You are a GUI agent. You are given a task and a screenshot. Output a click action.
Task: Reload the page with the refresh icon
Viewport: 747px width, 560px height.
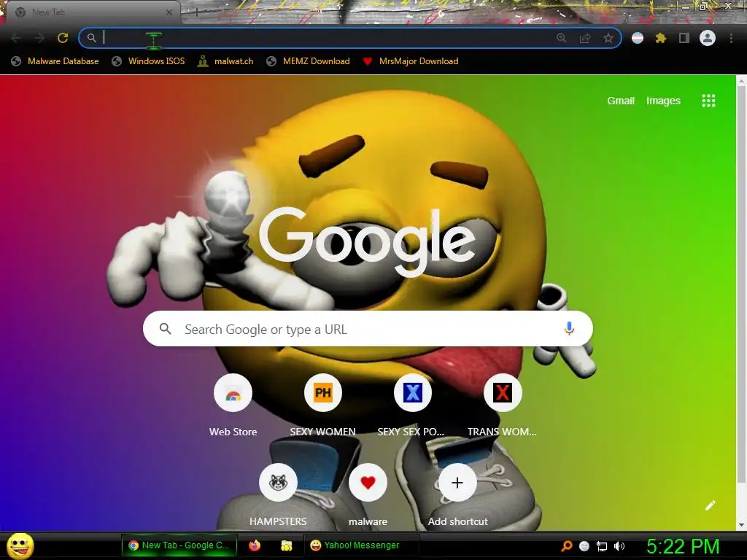[63, 38]
